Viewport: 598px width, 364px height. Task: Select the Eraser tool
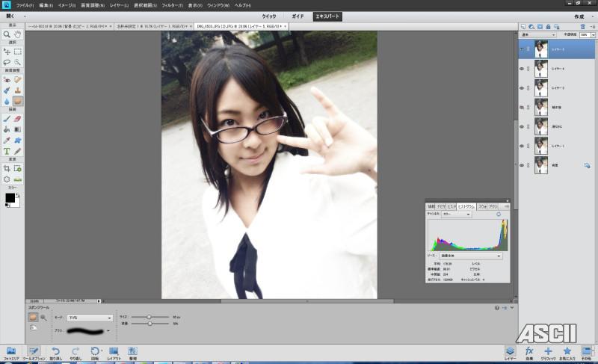[17, 119]
